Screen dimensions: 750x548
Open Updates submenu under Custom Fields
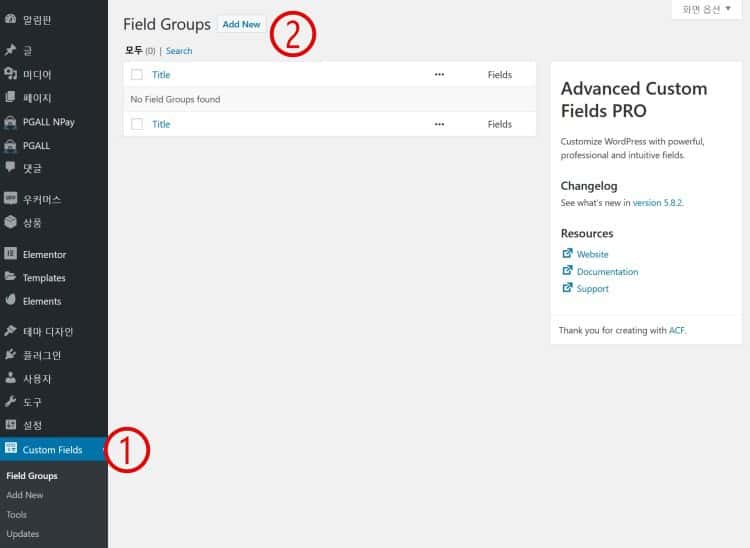click(22, 533)
